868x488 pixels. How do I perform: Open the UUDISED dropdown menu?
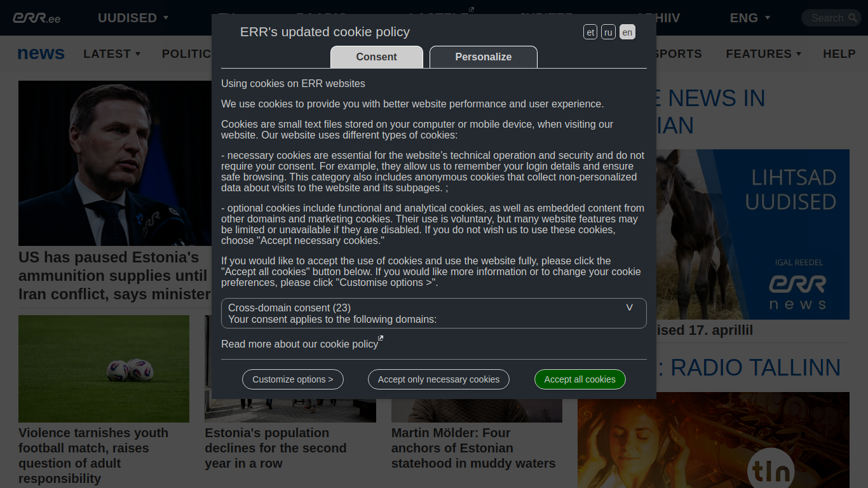pos(133,18)
